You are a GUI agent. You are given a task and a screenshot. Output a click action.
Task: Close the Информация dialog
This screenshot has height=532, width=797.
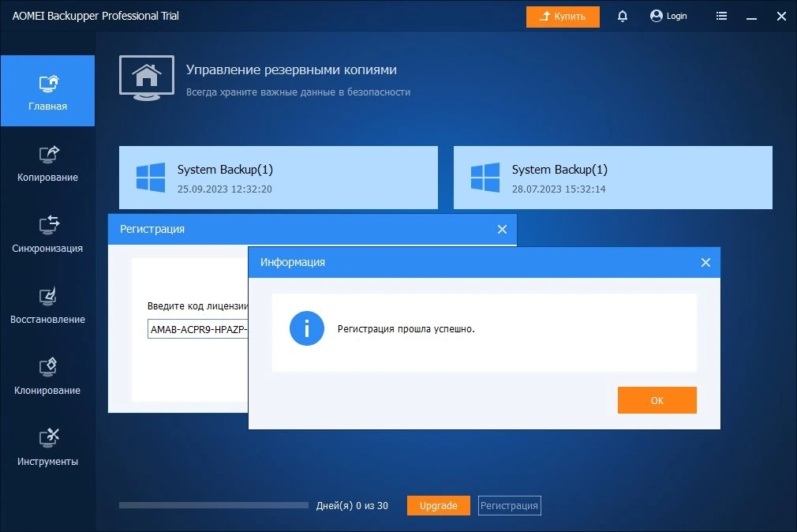click(705, 262)
